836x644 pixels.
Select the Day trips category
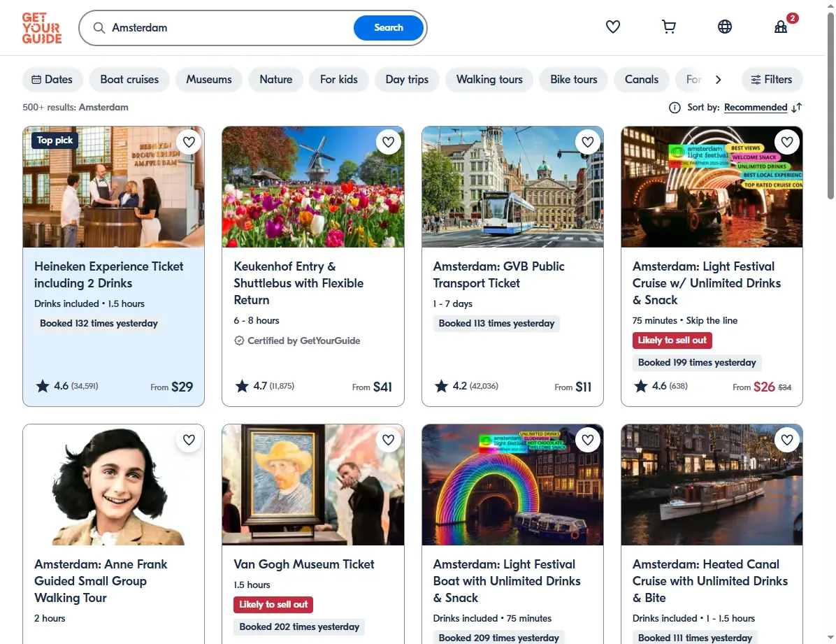[x=407, y=80]
